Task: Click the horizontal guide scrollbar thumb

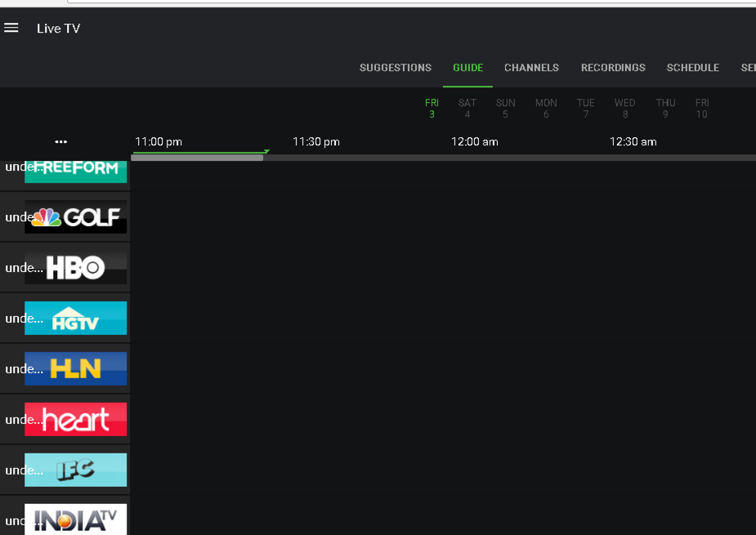Action: [x=197, y=158]
